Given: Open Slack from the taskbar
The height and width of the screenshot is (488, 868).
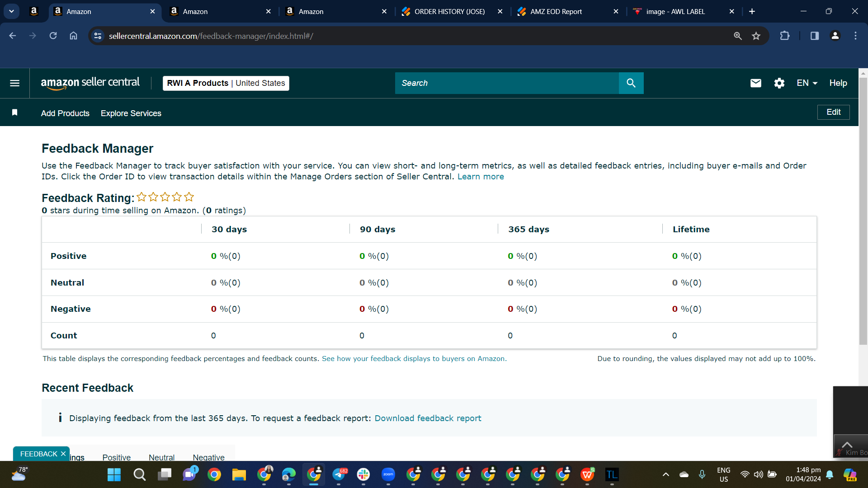Looking at the screenshot, I should (x=363, y=475).
